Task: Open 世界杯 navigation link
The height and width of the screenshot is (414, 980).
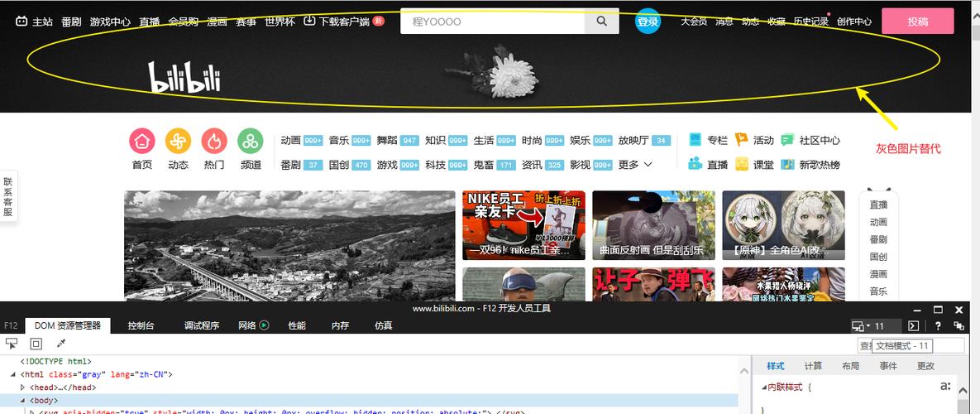Action: pos(280,22)
